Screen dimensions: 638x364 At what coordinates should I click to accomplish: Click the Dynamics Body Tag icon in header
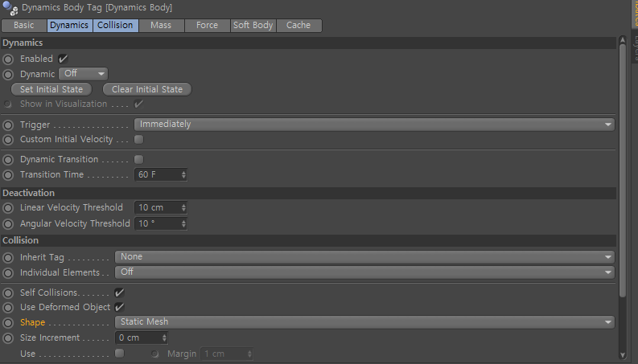tap(10, 8)
